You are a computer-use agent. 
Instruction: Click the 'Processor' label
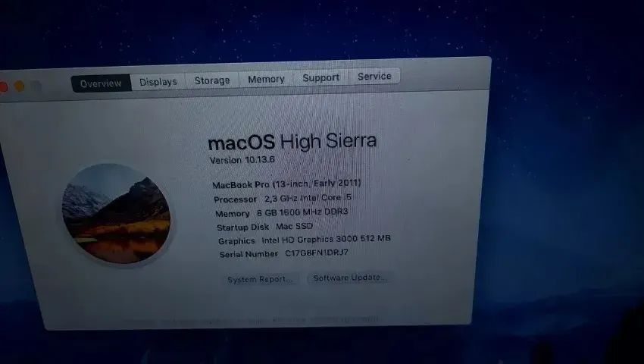point(236,199)
